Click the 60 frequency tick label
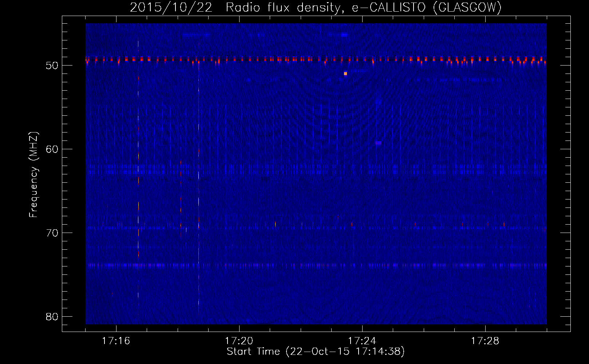Image resolution: width=589 pixels, height=364 pixels. [52, 149]
